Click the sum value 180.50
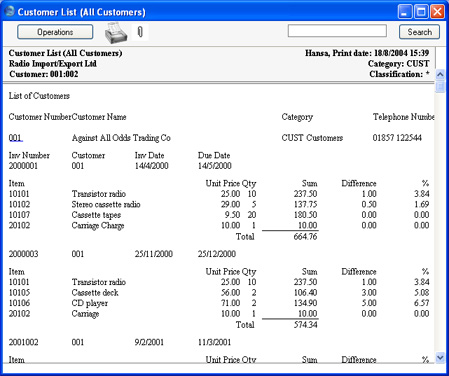This screenshot has width=449, height=376. (x=305, y=215)
